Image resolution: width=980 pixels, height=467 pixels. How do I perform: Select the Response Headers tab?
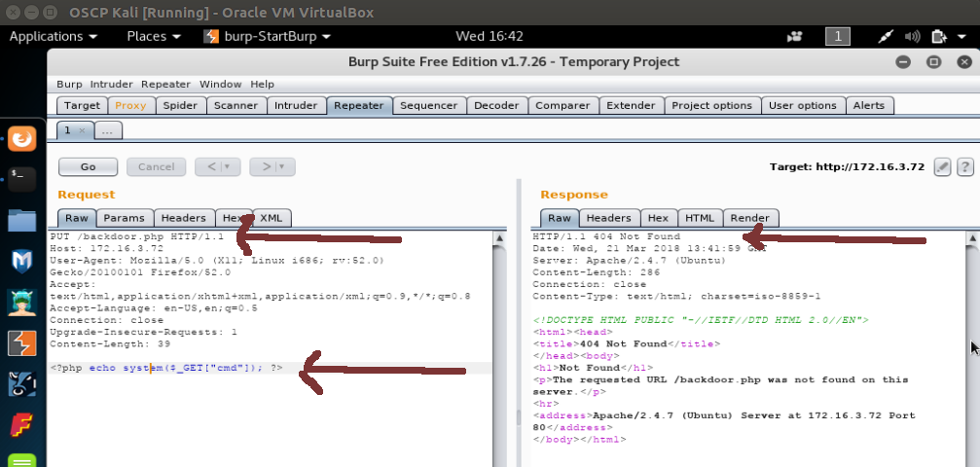tap(609, 218)
